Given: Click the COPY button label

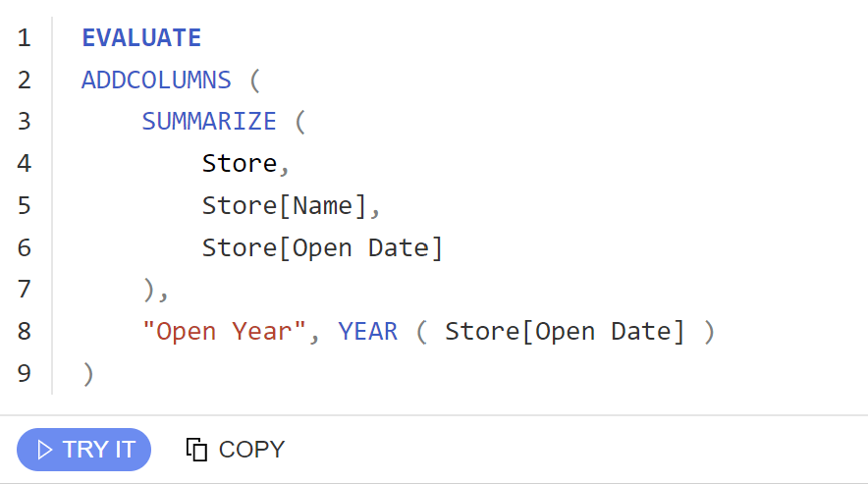Looking at the screenshot, I should click(251, 450).
